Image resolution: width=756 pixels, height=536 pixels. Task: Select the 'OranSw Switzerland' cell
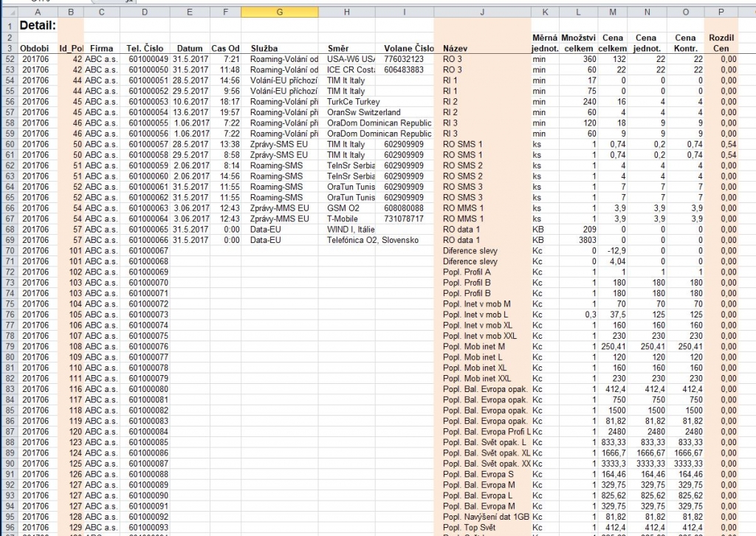tap(363, 112)
